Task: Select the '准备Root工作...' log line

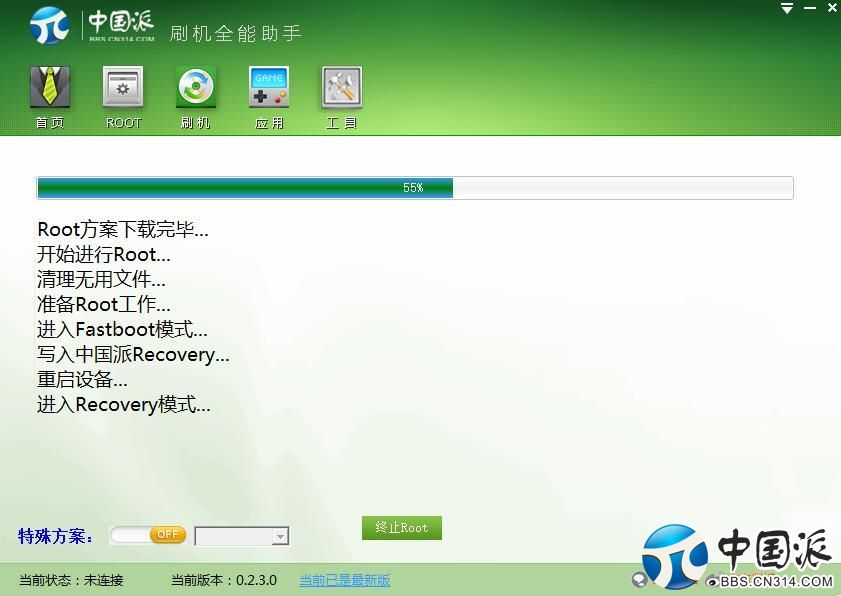Action: click(x=104, y=305)
